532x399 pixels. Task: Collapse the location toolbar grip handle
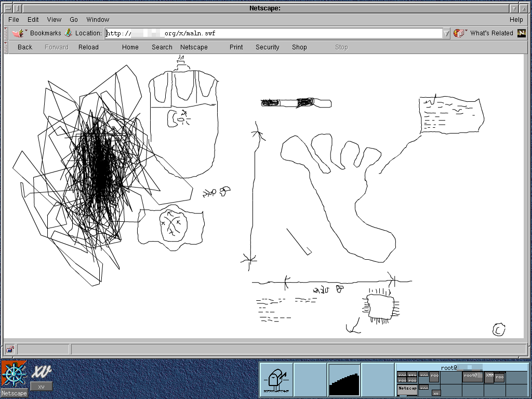click(x=6, y=33)
